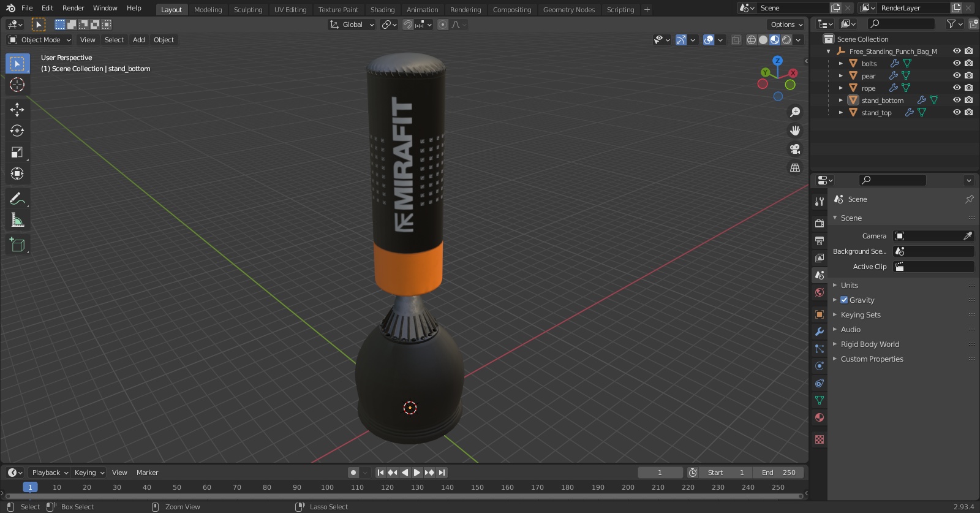Screen dimensions: 980x513
Task: Switch to the Sculpting workspace tab
Action: [247, 10]
